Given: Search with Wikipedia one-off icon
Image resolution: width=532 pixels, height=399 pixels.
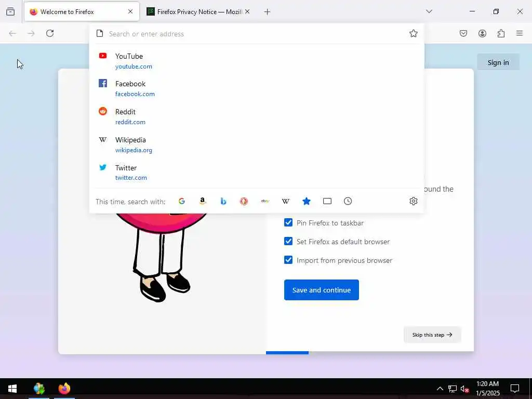Looking at the screenshot, I should [286, 201].
